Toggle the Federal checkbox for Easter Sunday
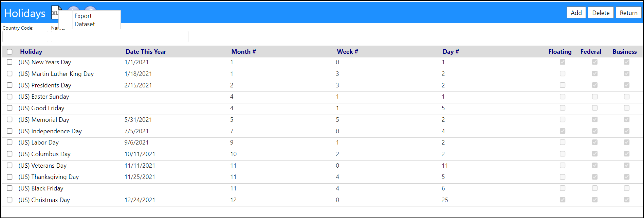This screenshot has height=218, width=644. [595, 97]
